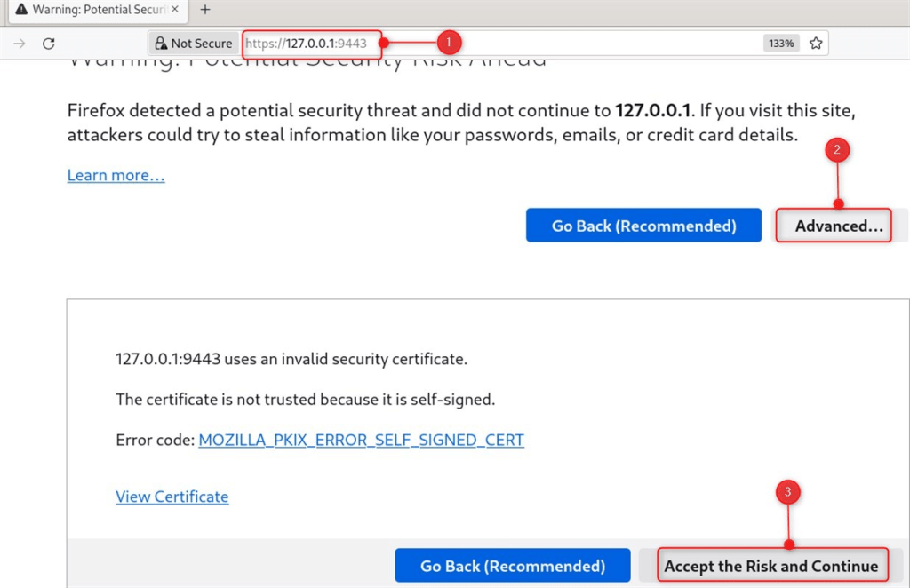The height and width of the screenshot is (588, 910).
Task: Select the Warning: Potential Security Risk tab
Action: (93, 11)
